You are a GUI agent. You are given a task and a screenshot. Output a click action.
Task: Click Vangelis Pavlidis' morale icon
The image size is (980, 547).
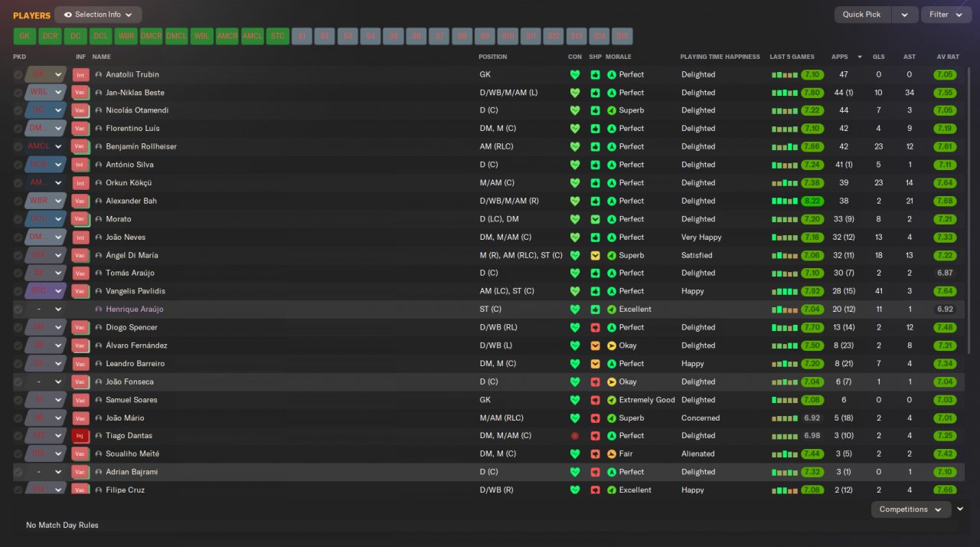612,291
